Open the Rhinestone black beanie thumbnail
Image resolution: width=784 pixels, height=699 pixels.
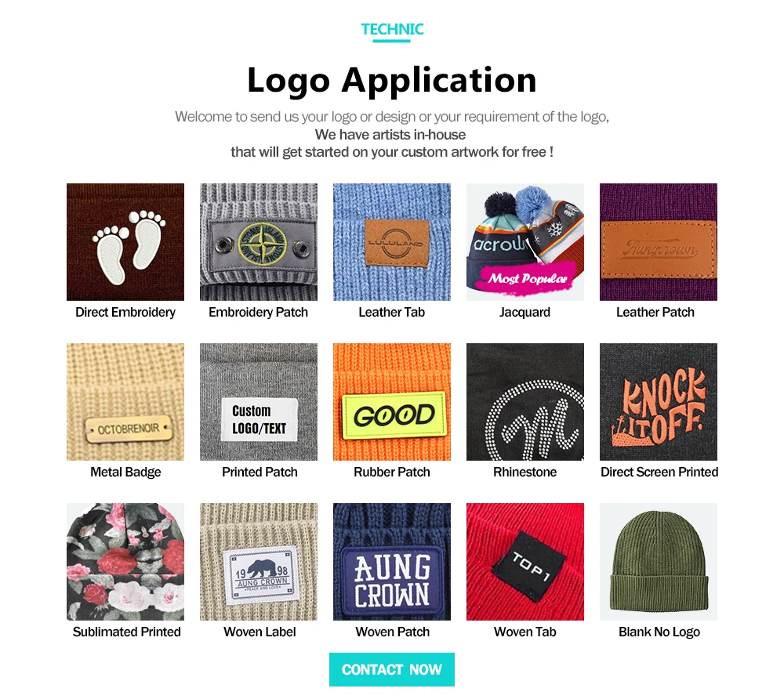(x=525, y=402)
